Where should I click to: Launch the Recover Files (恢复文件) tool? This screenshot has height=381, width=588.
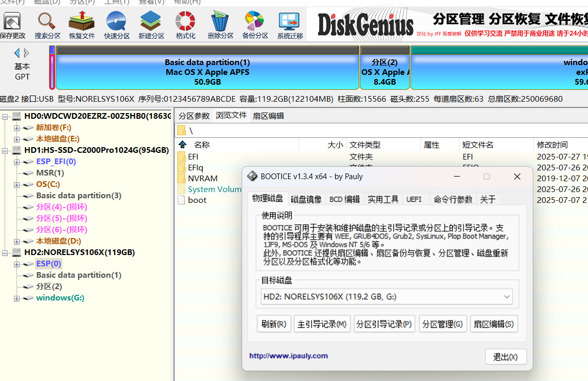82,25
